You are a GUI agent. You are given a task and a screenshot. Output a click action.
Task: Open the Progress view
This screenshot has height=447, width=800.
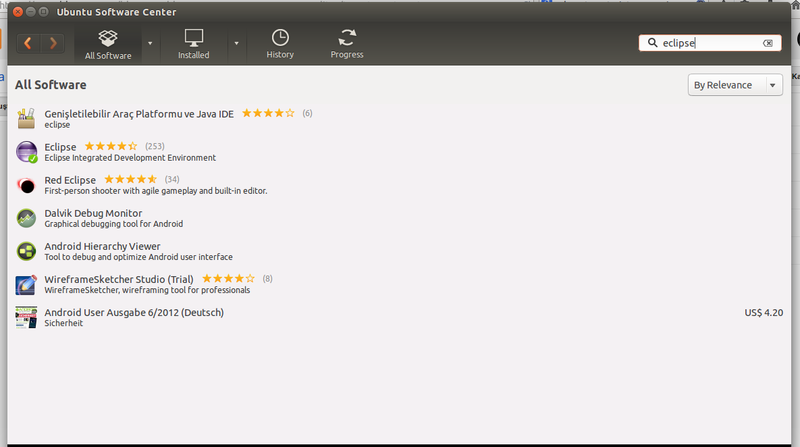[x=347, y=44]
